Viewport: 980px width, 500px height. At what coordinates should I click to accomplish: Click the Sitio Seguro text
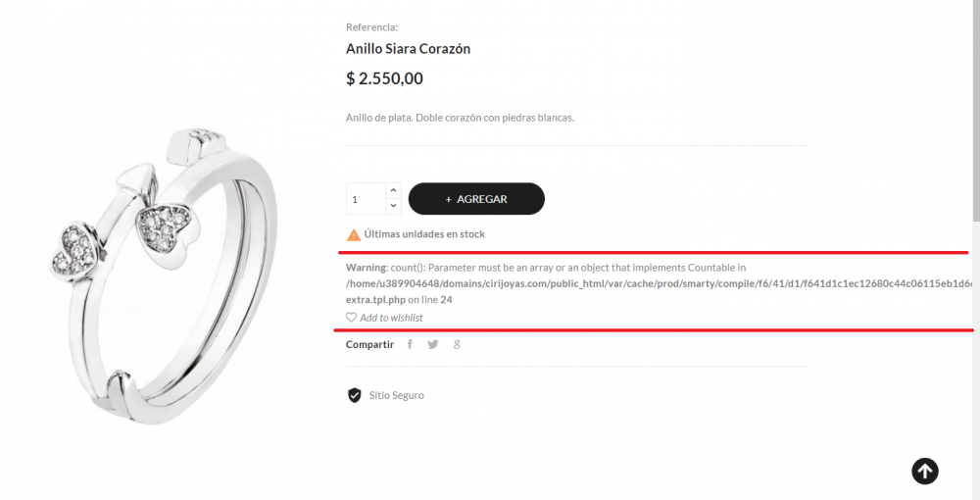397,395
